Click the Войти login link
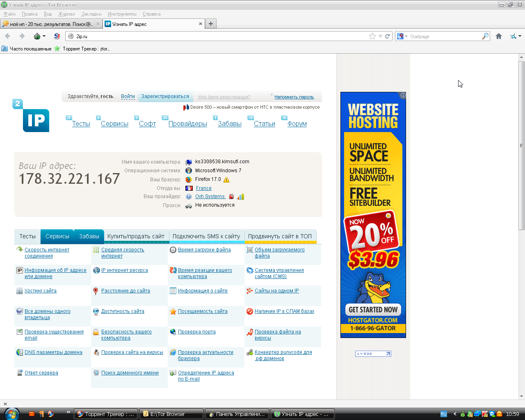The image size is (525, 420). (128, 96)
